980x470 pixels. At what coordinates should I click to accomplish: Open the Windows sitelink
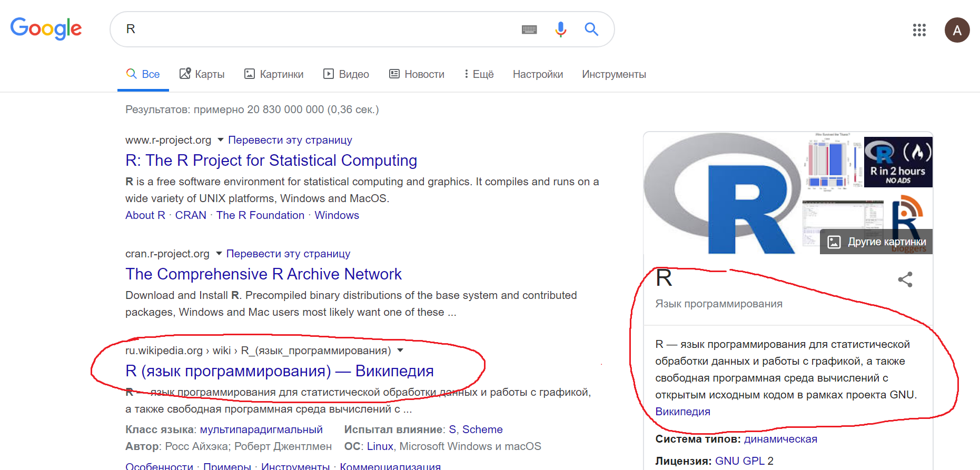pos(337,215)
